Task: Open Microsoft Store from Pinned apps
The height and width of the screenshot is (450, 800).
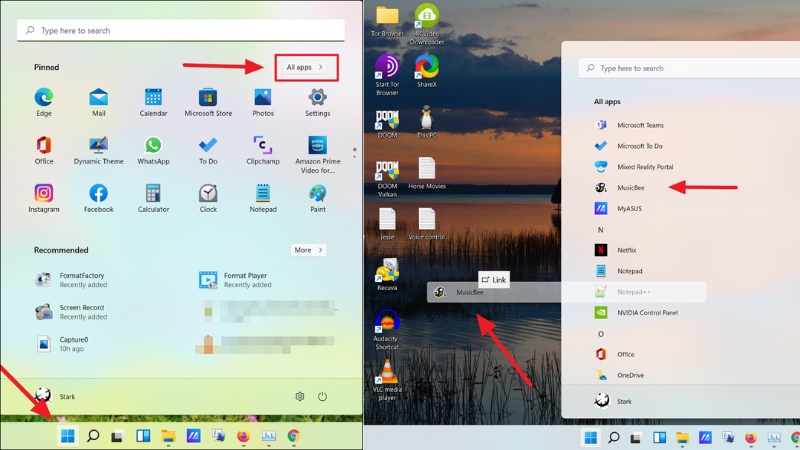Action: [208, 102]
